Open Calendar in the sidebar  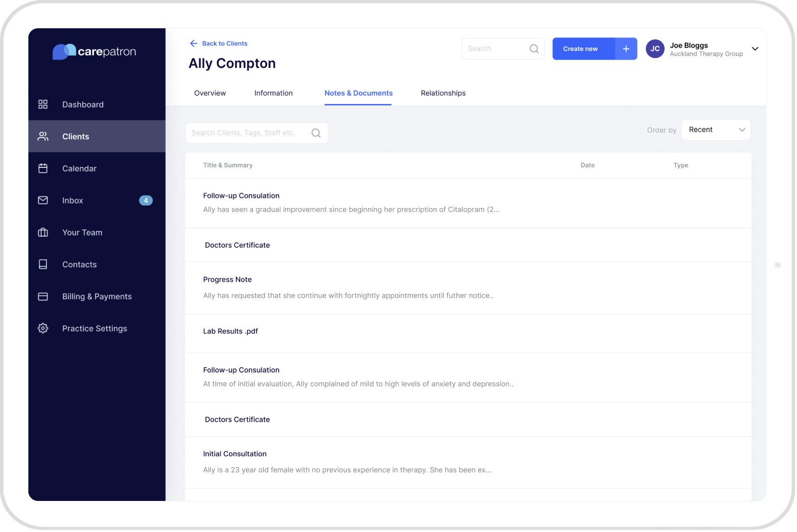coord(97,168)
